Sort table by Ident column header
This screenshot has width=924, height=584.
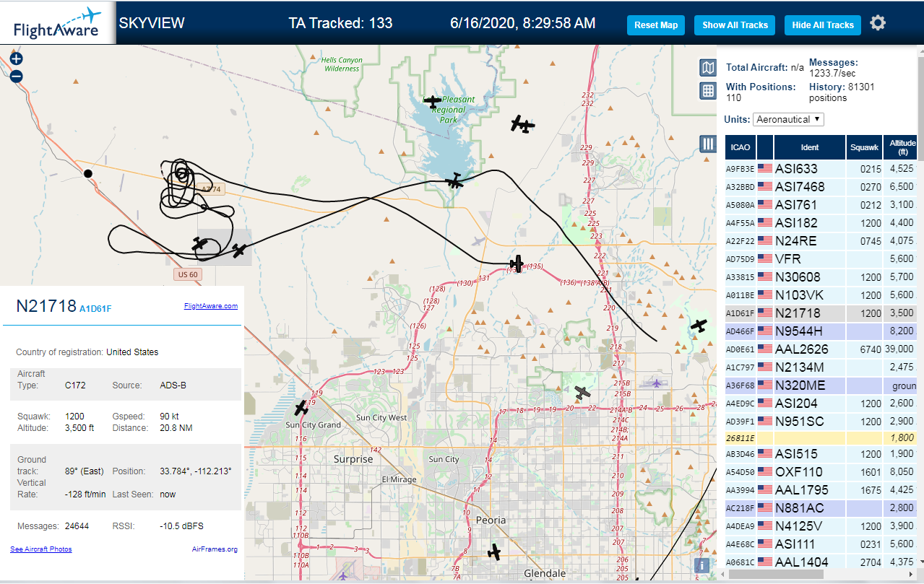click(810, 147)
